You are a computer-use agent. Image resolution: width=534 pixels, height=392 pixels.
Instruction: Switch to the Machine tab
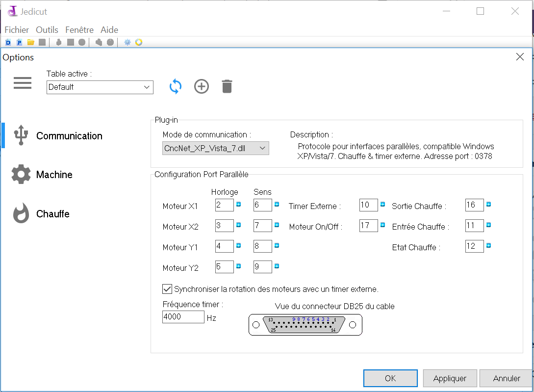click(x=54, y=175)
